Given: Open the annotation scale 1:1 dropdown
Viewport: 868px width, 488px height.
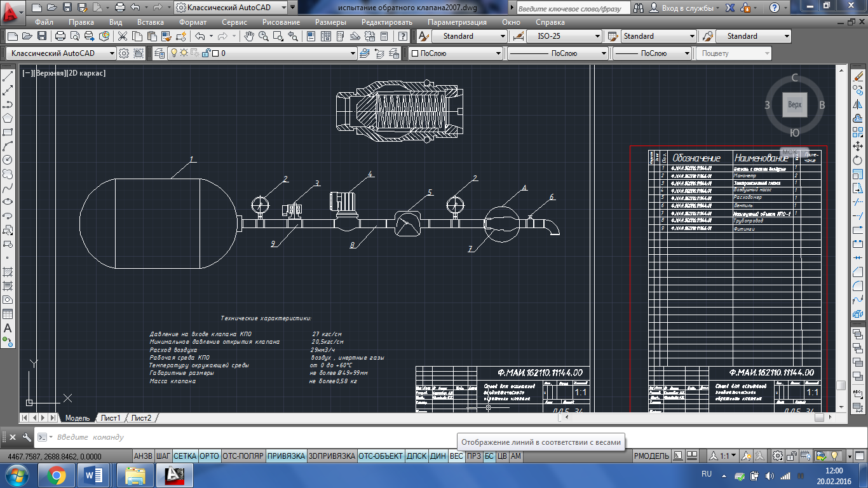Looking at the screenshot, I should [722, 456].
